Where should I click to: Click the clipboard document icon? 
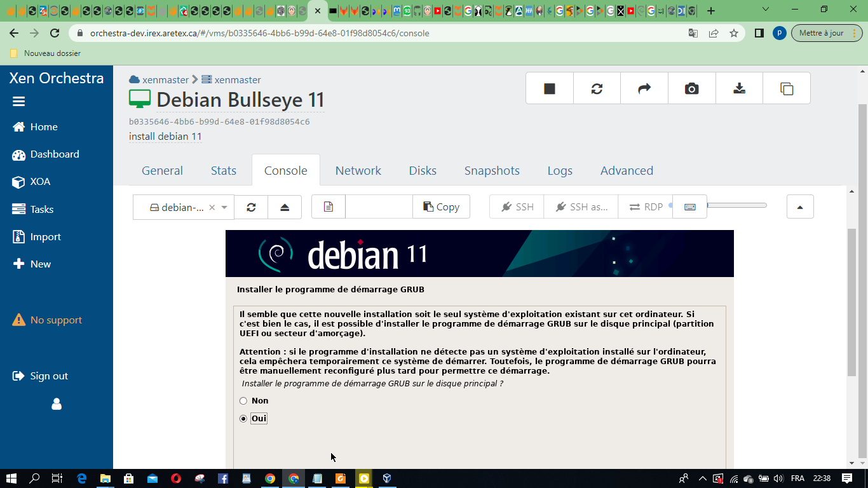(x=329, y=207)
